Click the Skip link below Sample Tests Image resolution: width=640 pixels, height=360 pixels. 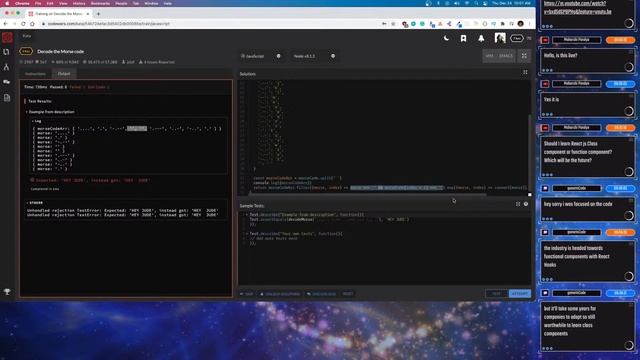(x=247, y=294)
